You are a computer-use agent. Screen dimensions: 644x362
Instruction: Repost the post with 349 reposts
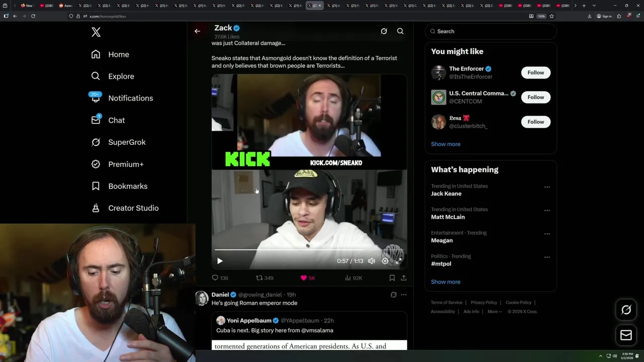tap(265, 278)
